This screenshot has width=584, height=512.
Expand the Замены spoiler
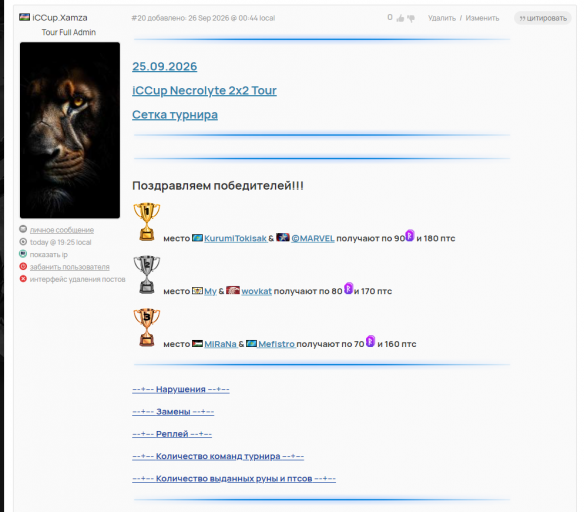173,412
